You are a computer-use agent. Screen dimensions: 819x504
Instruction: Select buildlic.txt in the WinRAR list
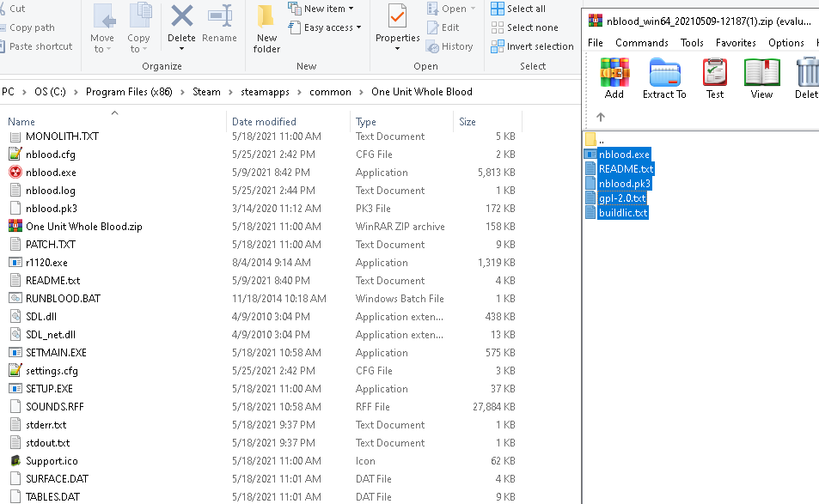(623, 213)
